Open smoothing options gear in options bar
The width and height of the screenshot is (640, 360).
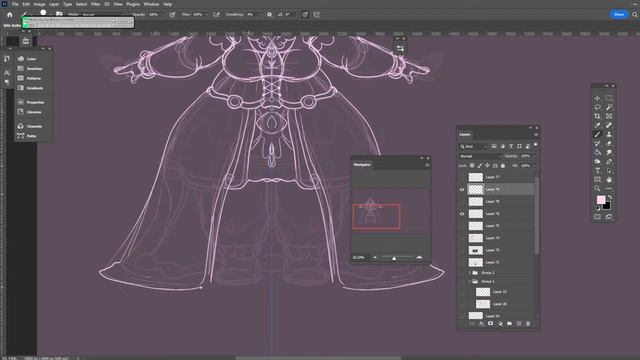(269, 14)
